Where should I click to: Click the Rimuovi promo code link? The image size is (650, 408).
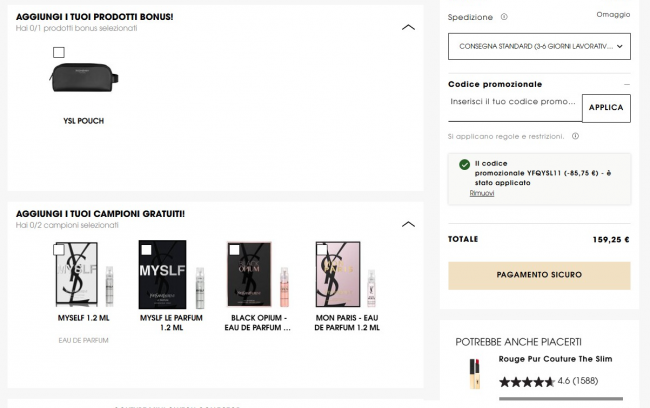coord(482,193)
